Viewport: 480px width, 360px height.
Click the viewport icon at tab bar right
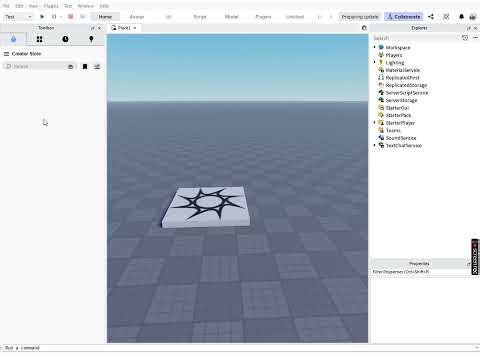pos(364,28)
